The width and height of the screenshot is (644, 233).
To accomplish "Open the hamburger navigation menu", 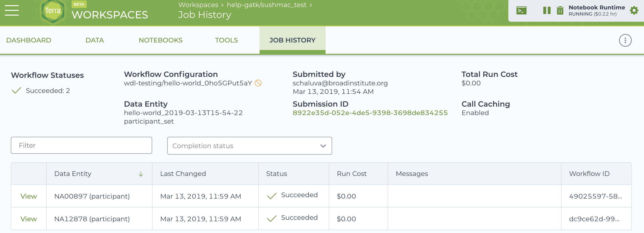I will 12,10.
